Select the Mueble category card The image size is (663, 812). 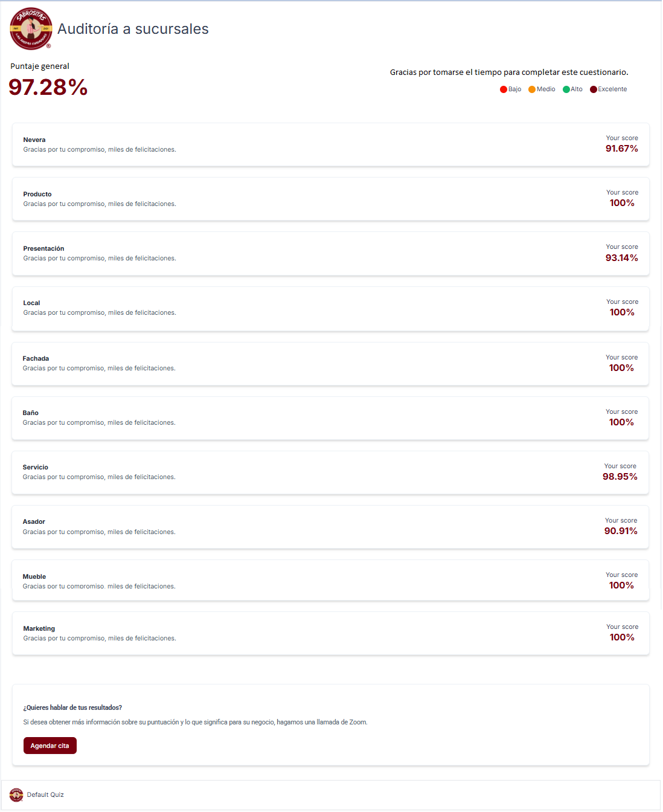(330, 581)
